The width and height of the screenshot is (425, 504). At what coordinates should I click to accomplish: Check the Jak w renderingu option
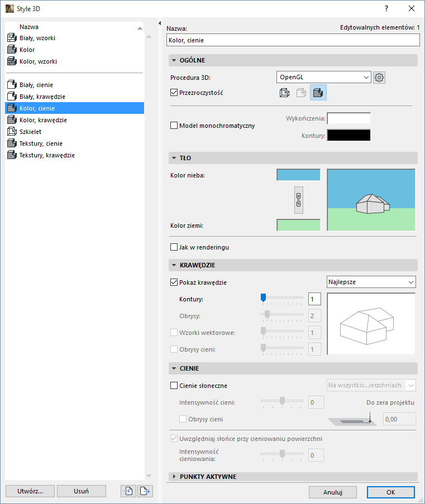[174, 247]
